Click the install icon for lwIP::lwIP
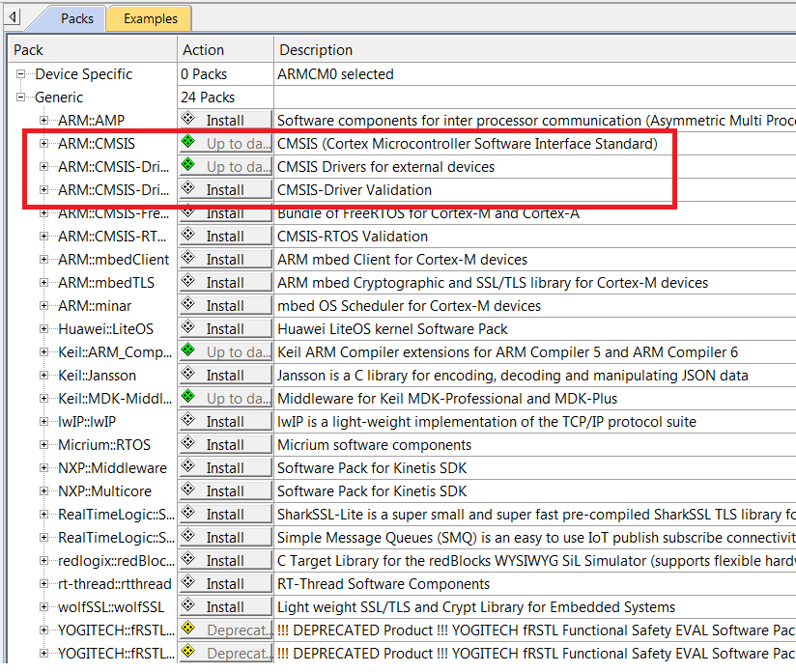 [x=189, y=421]
